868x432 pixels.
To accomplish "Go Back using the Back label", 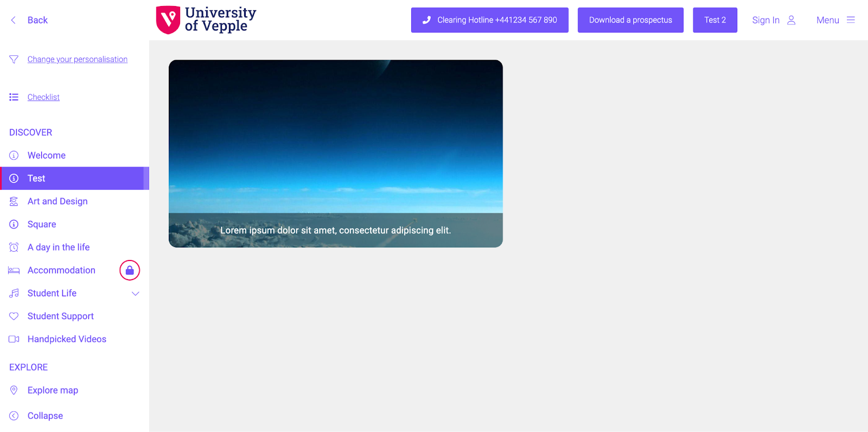I will pos(37,20).
